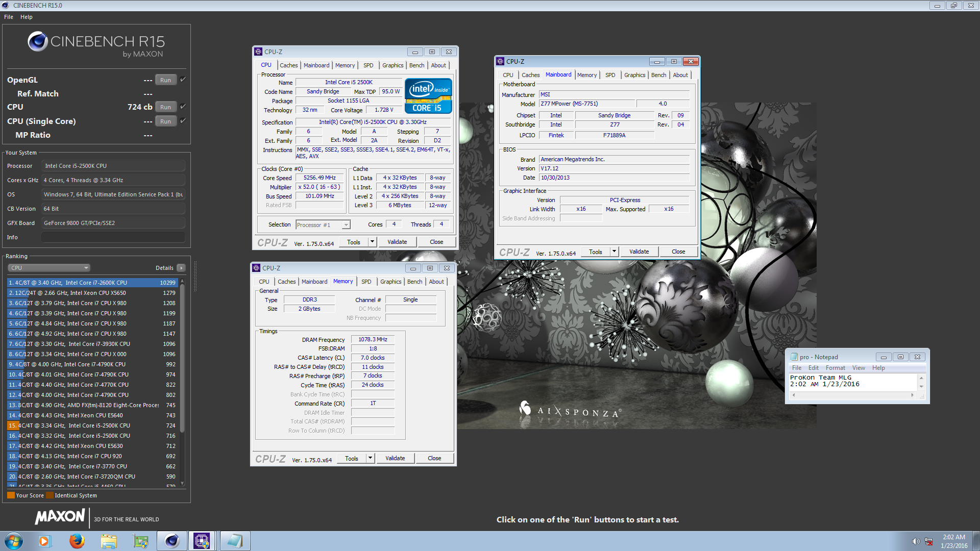
Task: Open the About tab in Memory window
Action: [436, 282]
